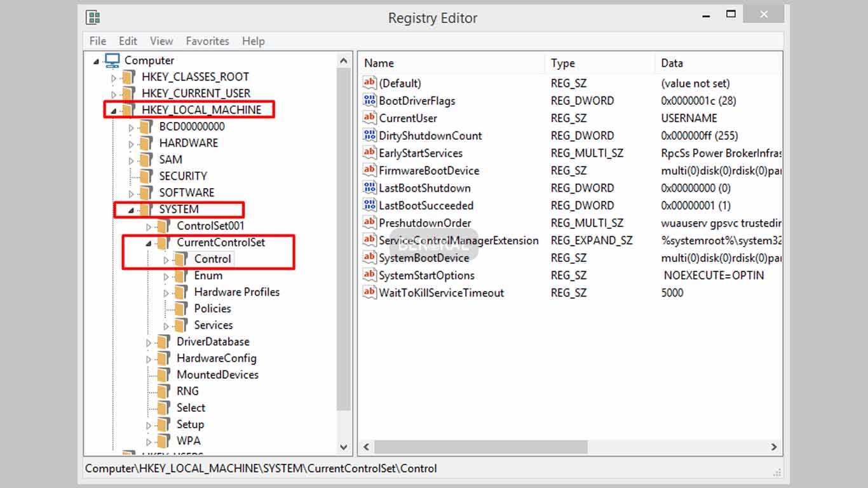868x488 pixels.
Task: Click the Registry Editor title bar icon
Action: click(95, 17)
